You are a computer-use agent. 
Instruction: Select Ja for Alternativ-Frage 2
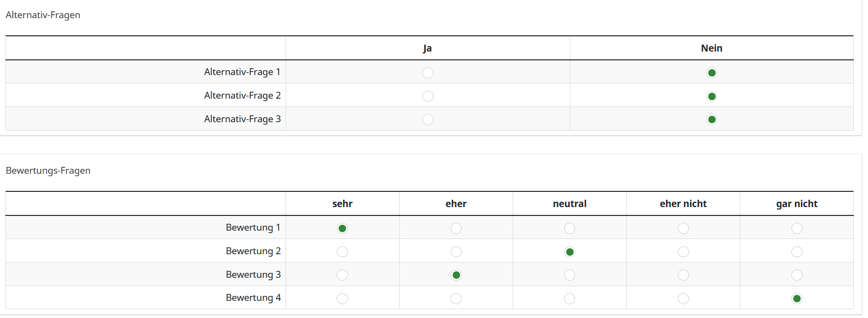pyautogui.click(x=428, y=96)
